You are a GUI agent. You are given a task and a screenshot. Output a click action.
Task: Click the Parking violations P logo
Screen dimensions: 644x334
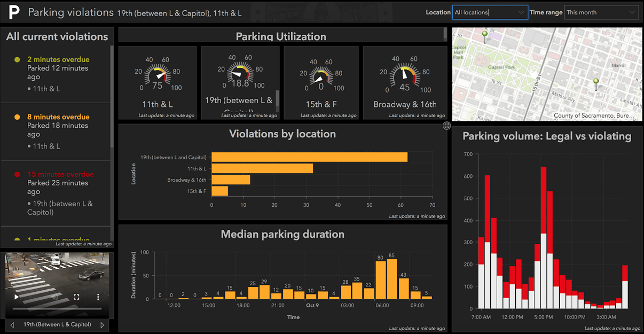pyautogui.click(x=13, y=11)
